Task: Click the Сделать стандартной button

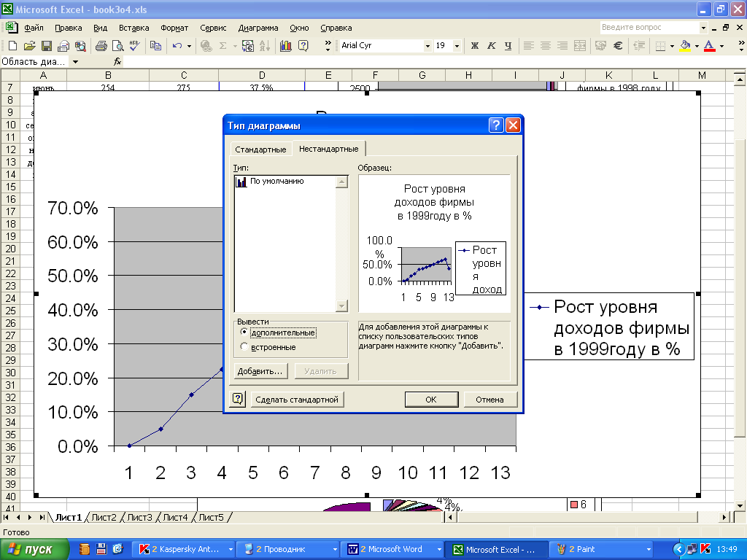Action: (297, 399)
